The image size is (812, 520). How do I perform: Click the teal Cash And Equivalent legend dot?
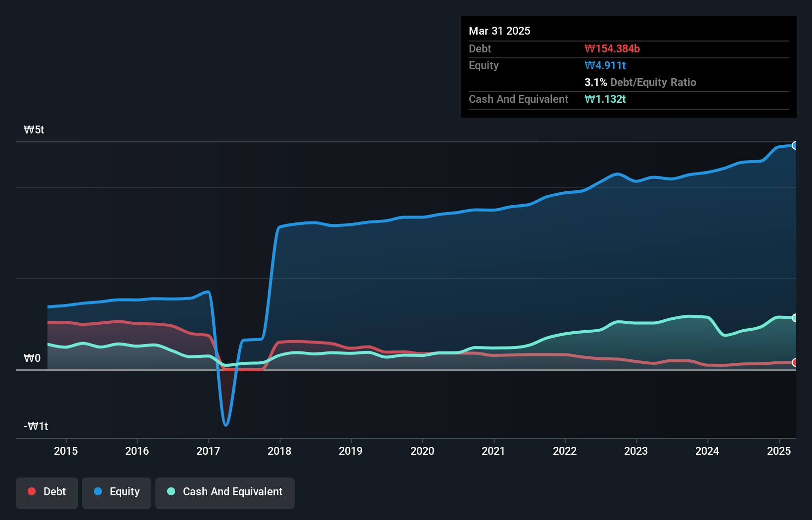tap(171, 491)
